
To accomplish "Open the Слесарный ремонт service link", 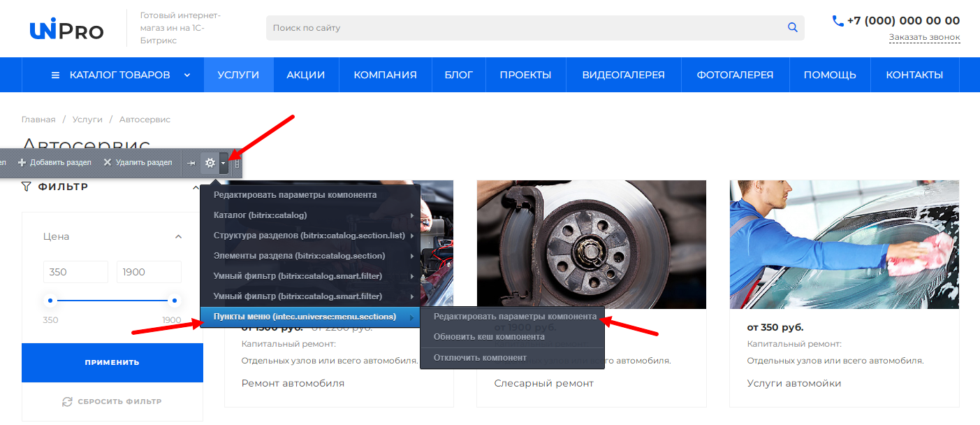I will coord(543,383).
